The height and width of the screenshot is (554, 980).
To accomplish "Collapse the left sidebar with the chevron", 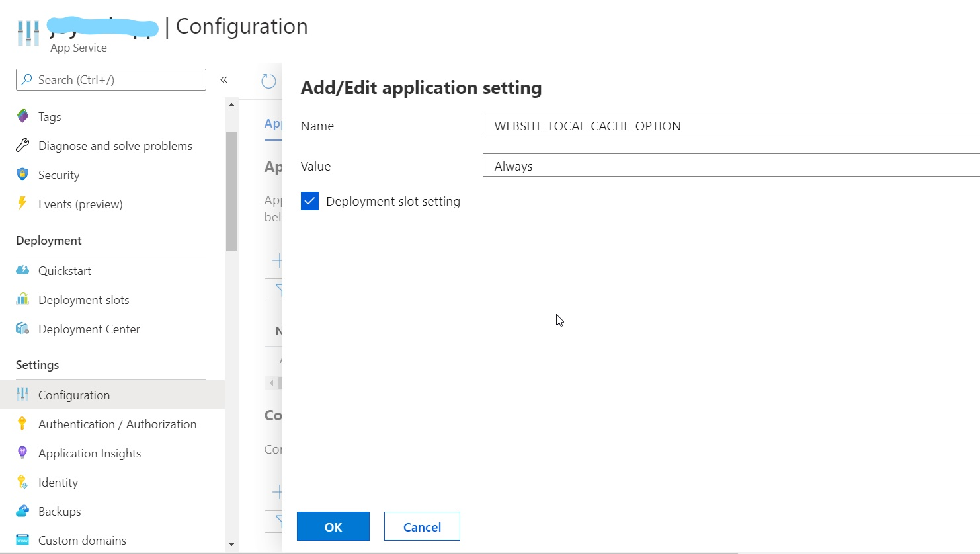I will point(224,79).
